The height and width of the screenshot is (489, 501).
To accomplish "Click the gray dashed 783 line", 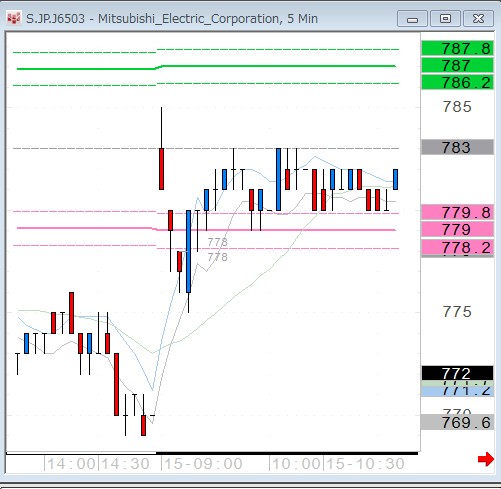I will [206, 148].
